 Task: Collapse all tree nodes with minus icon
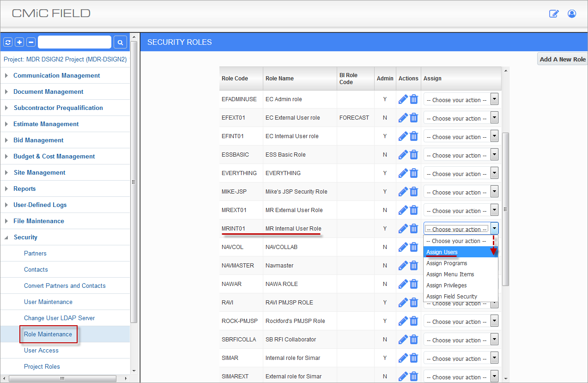(x=31, y=43)
